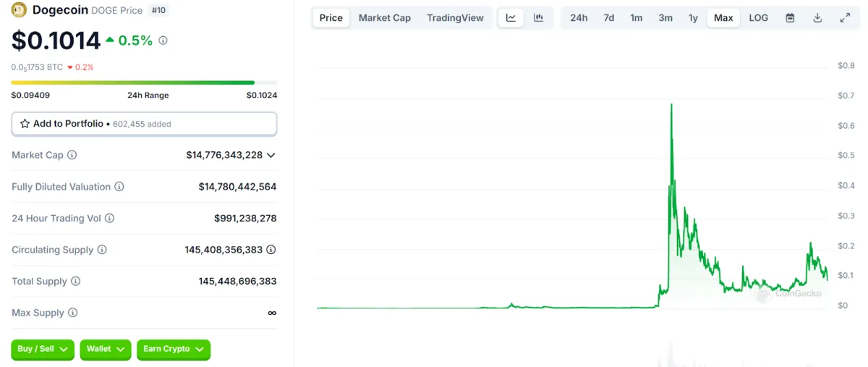Click Market Cap info icon in stats list

click(x=72, y=155)
